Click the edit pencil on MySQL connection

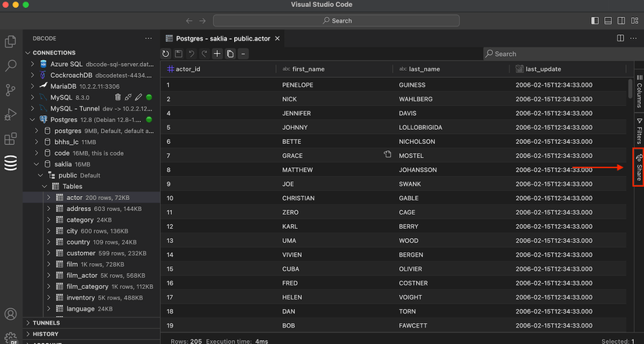tap(138, 97)
